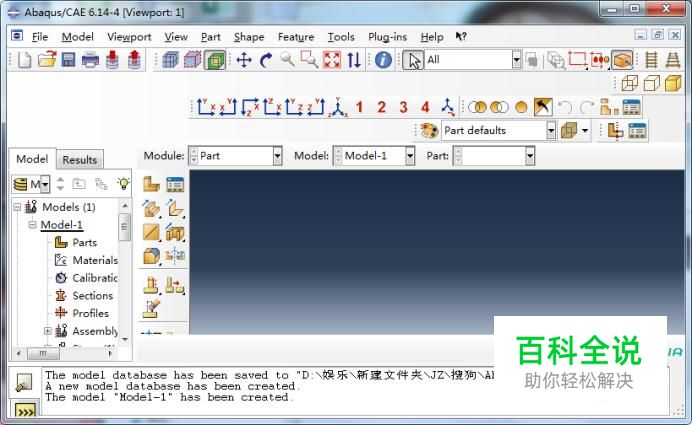Viewport: 692px width, 425px height.
Task: Click the Auto-Fit View icon
Action: (x=332, y=60)
